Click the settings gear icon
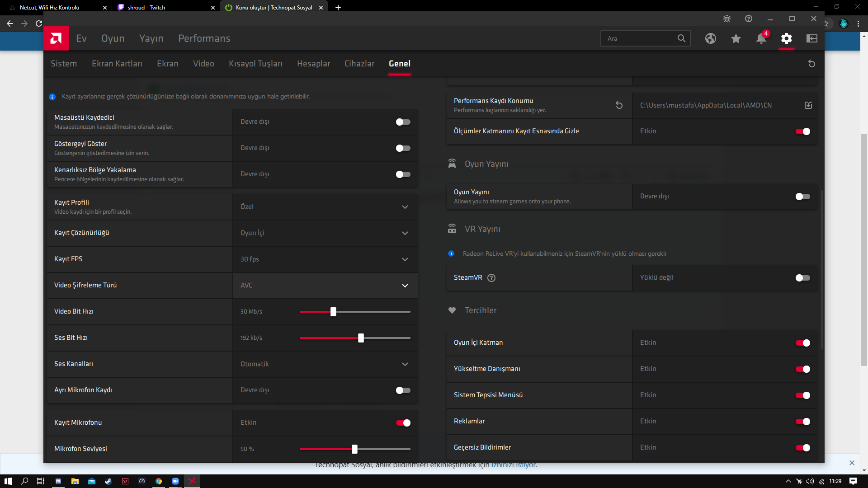868x488 pixels. pyautogui.click(x=786, y=38)
